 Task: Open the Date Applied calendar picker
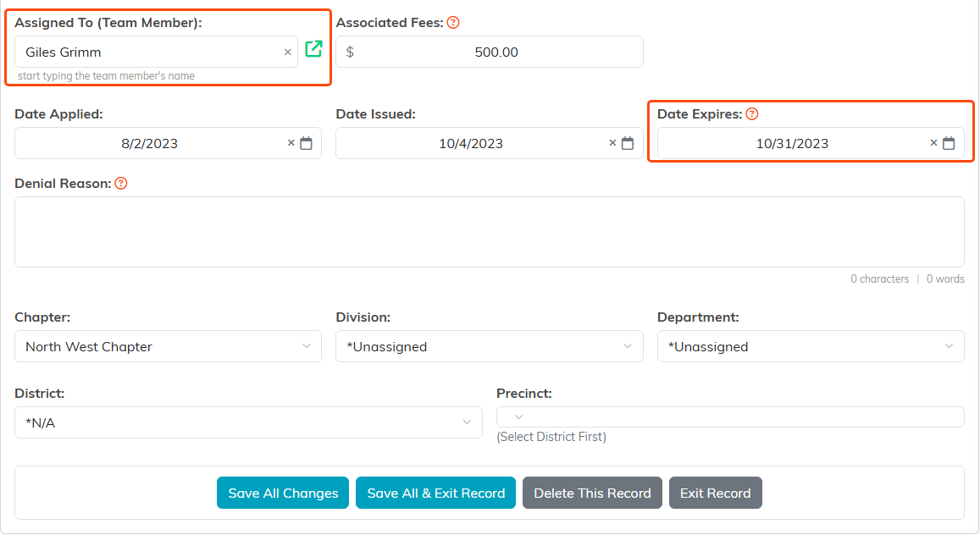point(307,144)
